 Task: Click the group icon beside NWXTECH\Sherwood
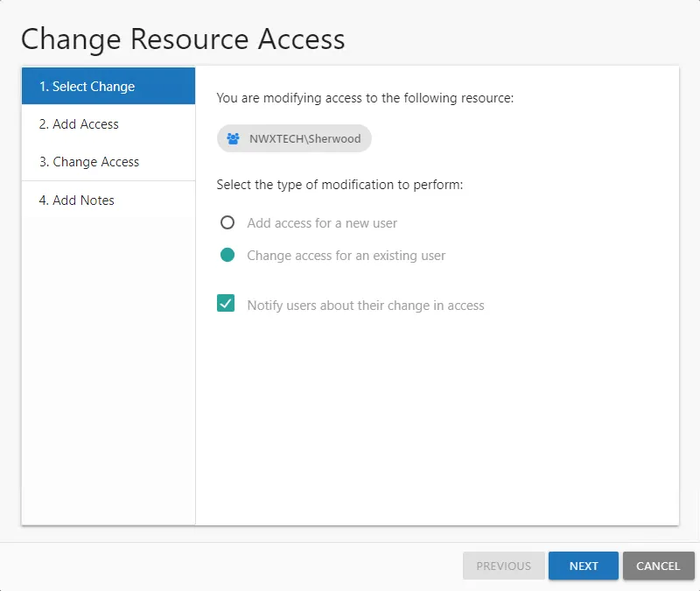point(233,138)
